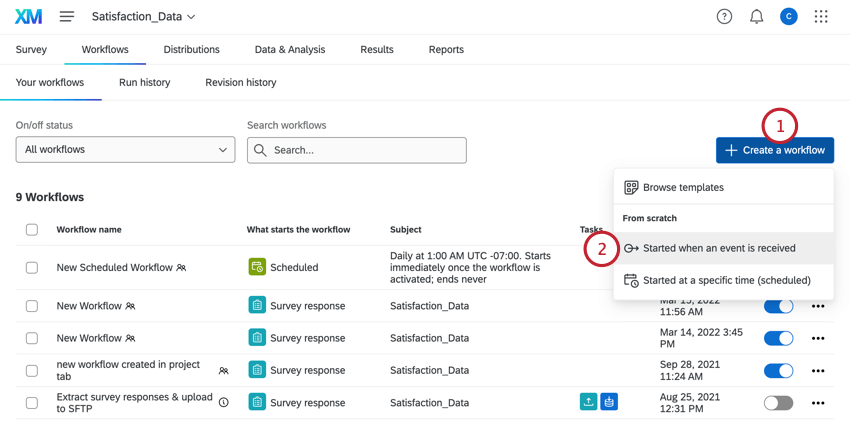Check the New Scheduled Workflow checkbox

pos(32,268)
